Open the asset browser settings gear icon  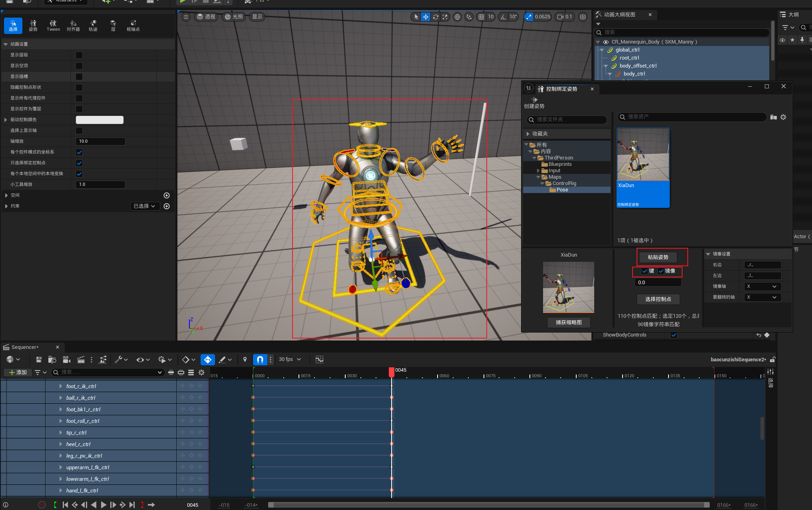coord(783,117)
